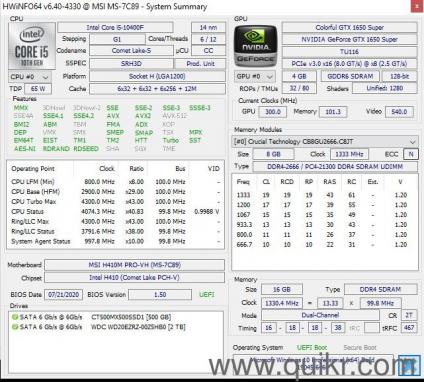Click the TU116 GPU codename field
This screenshot has height=382, width=424.
tap(350, 52)
